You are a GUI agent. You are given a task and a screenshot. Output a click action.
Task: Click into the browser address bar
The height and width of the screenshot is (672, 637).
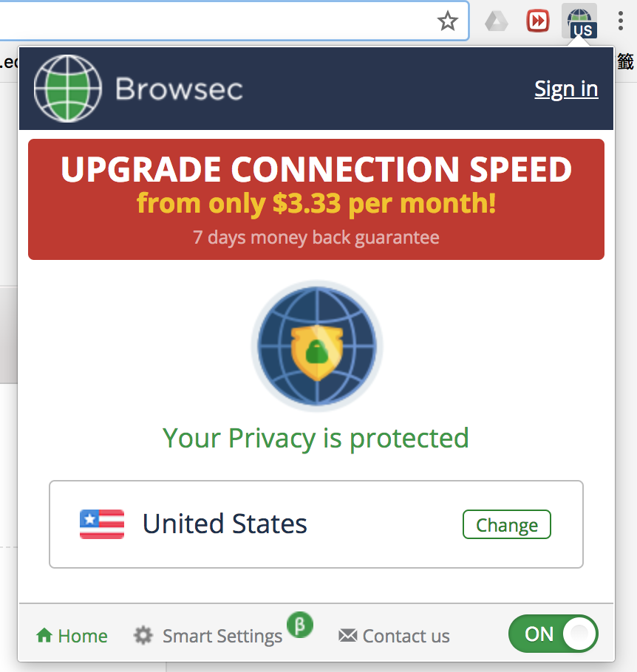coord(214,21)
